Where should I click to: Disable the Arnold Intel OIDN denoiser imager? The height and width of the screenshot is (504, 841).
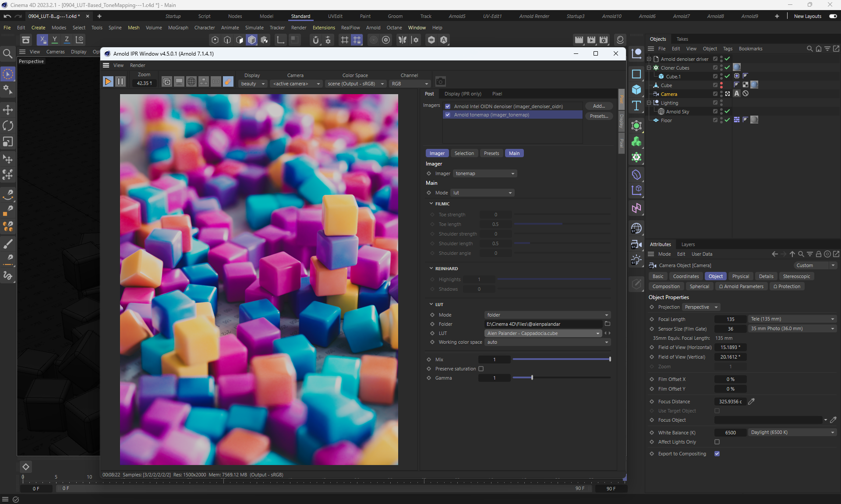click(448, 106)
